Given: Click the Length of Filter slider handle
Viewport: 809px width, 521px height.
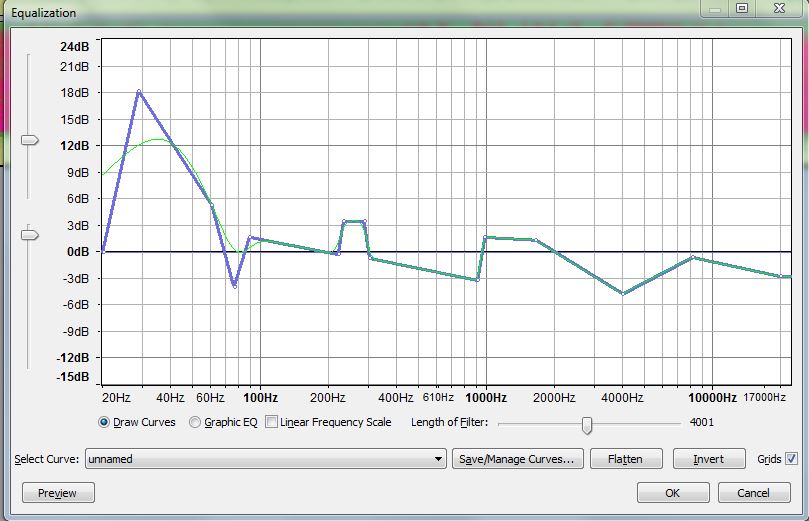Looking at the screenshot, I should [587, 425].
